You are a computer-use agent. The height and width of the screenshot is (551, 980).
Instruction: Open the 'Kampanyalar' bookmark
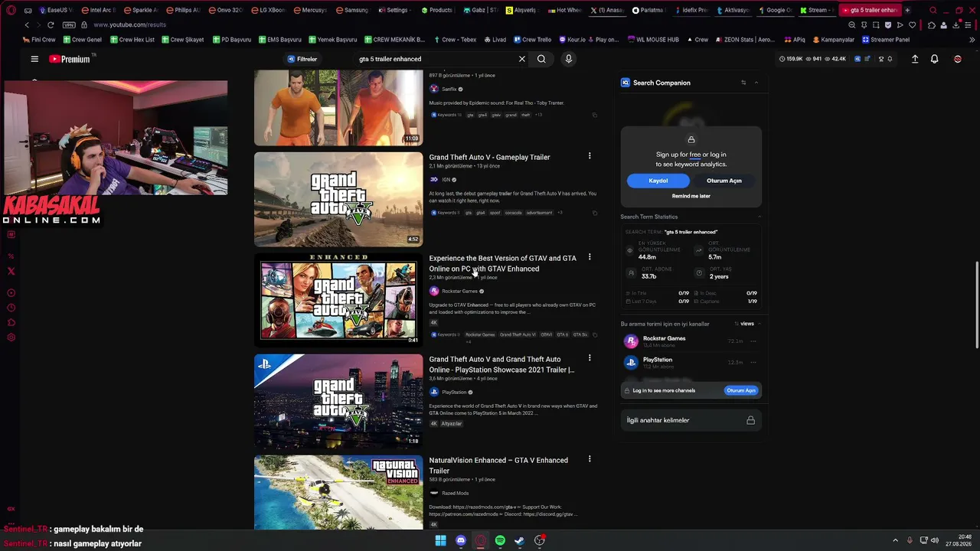[x=833, y=39]
